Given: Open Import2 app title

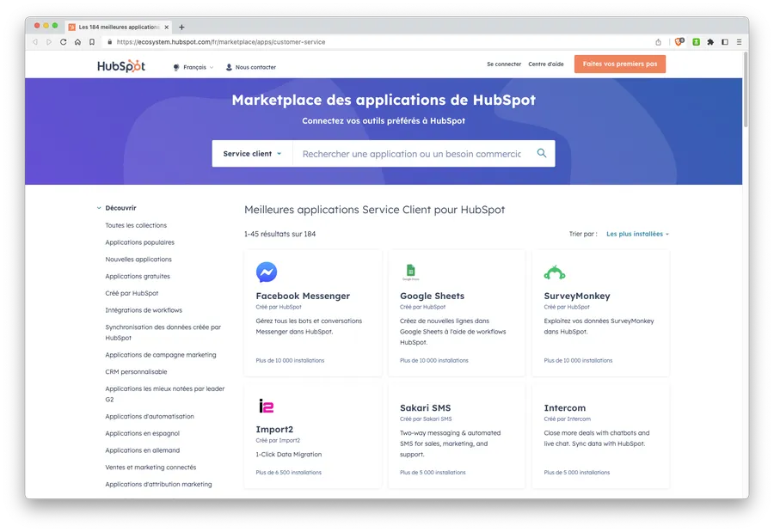Looking at the screenshot, I should click(x=274, y=430).
